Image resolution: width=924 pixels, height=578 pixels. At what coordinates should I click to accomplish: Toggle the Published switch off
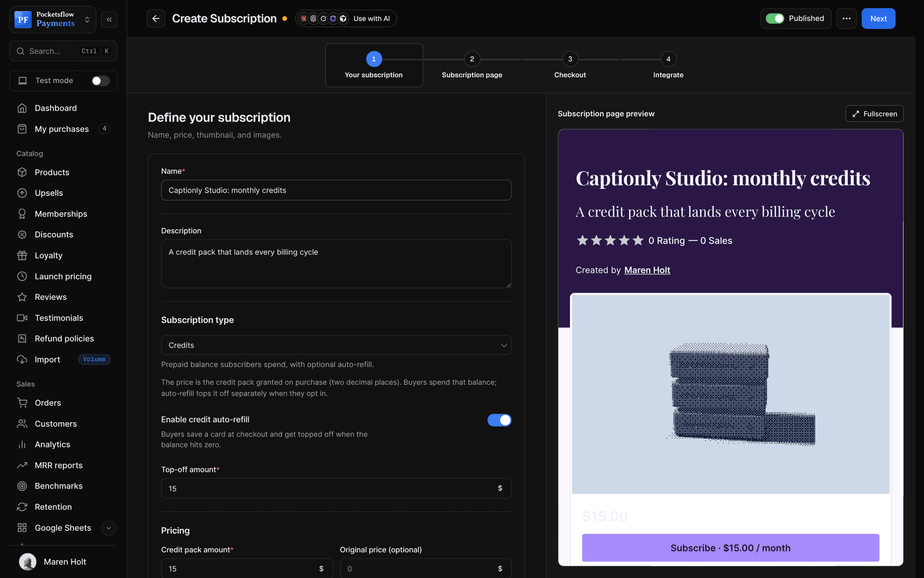[x=775, y=19]
